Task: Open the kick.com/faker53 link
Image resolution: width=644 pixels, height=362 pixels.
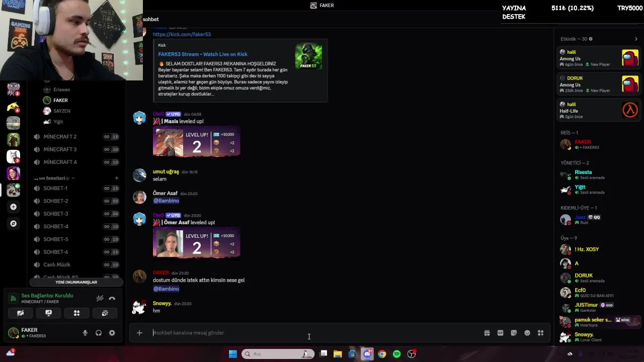Action: [182, 34]
